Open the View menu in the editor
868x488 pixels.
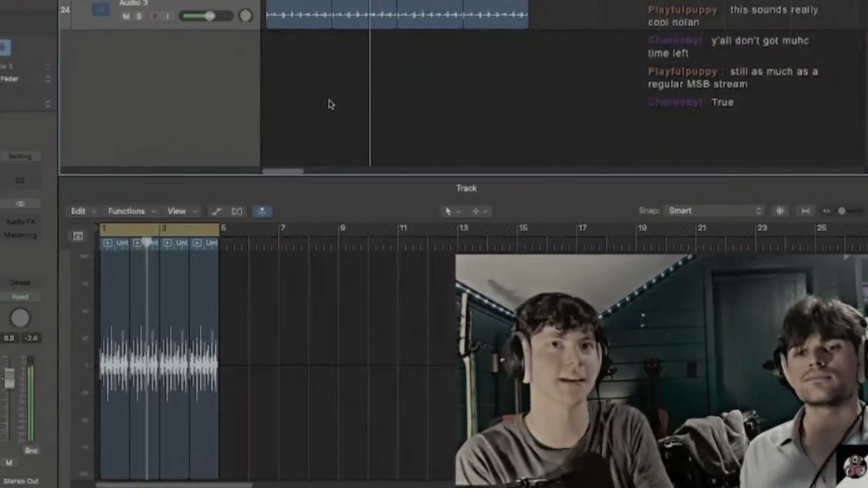(x=180, y=211)
